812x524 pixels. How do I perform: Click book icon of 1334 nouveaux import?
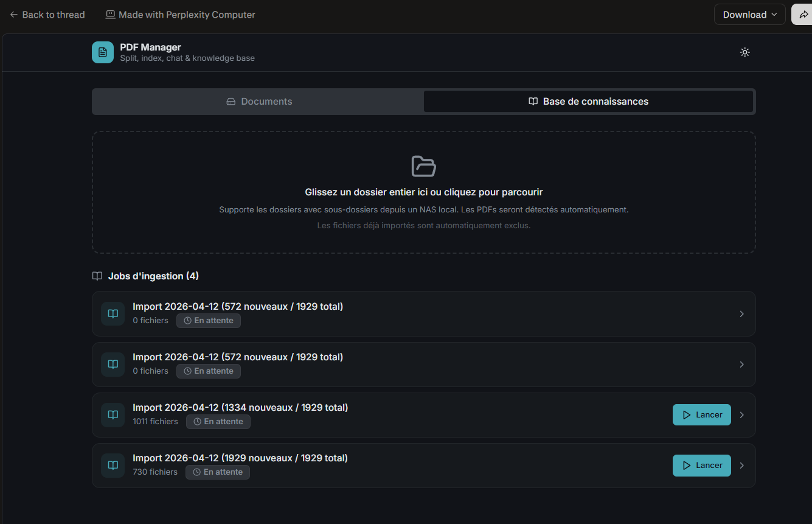(x=113, y=415)
